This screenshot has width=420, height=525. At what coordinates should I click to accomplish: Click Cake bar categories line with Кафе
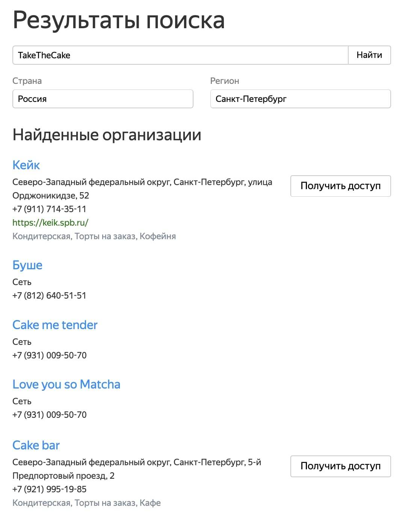point(87,503)
